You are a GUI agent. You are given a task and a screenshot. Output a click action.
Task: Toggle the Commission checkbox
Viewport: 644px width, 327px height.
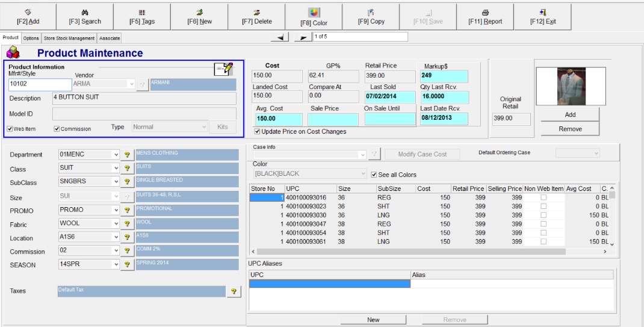coord(57,128)
